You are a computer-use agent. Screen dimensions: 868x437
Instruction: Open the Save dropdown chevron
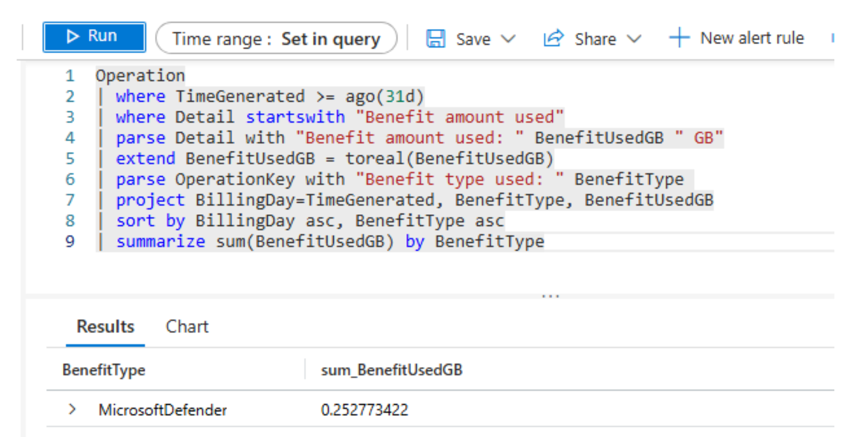click(x=508, y=39)
